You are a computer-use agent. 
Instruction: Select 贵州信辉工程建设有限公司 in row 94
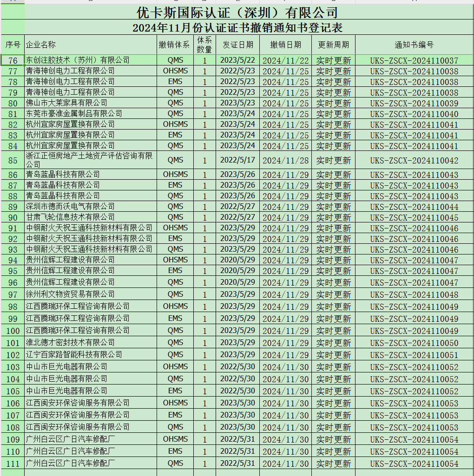click(x=91, y=260)
